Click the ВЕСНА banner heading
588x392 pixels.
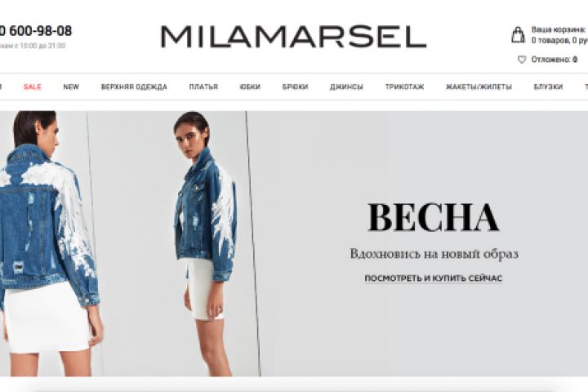pos(433,217)
